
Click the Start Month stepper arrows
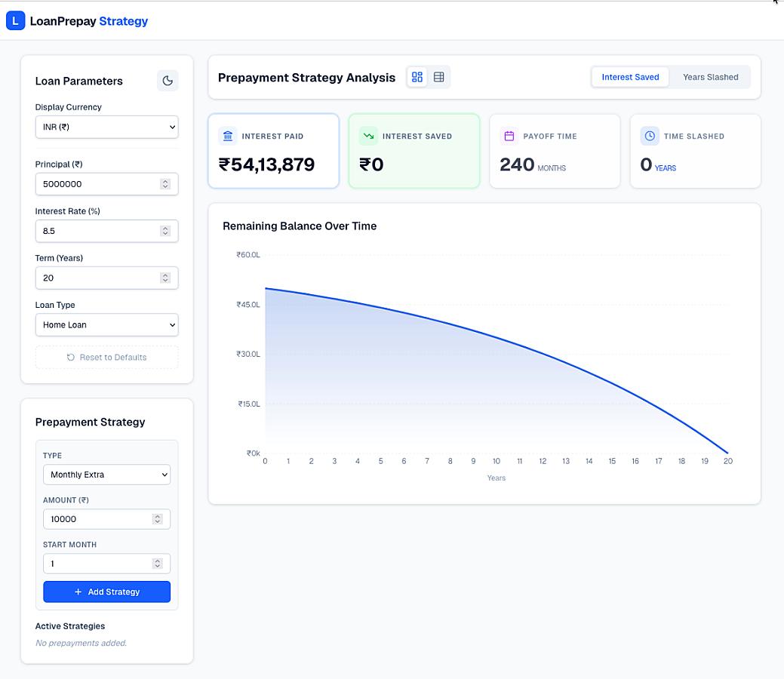pos(158,564)
